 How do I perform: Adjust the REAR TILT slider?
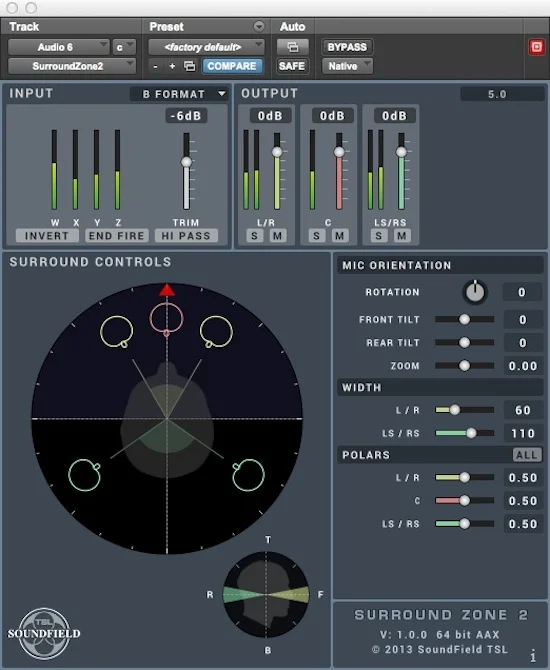465,342
